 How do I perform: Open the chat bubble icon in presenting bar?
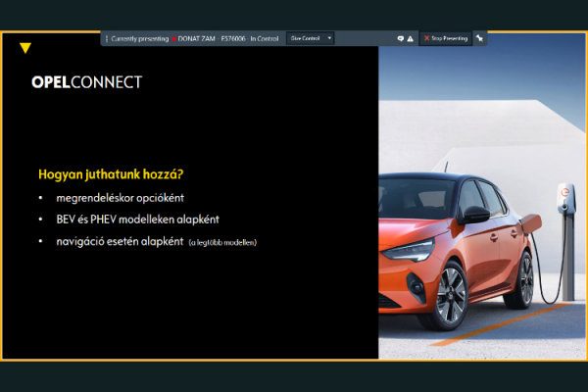tap(401, 38)
